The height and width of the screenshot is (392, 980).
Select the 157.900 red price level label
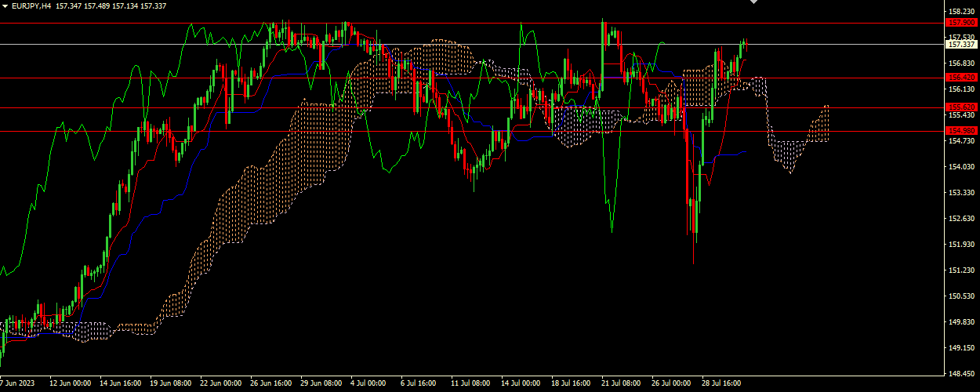click(x=961, y=23)
